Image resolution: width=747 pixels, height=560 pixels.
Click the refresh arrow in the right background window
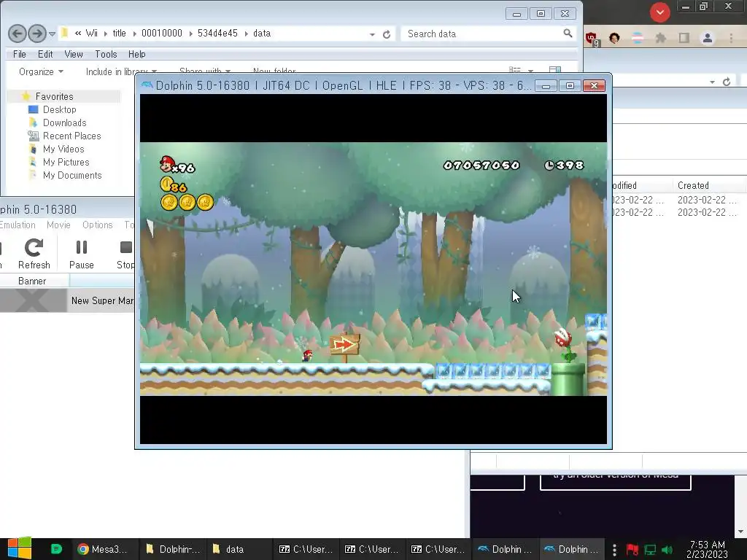(x=727, y=82)
